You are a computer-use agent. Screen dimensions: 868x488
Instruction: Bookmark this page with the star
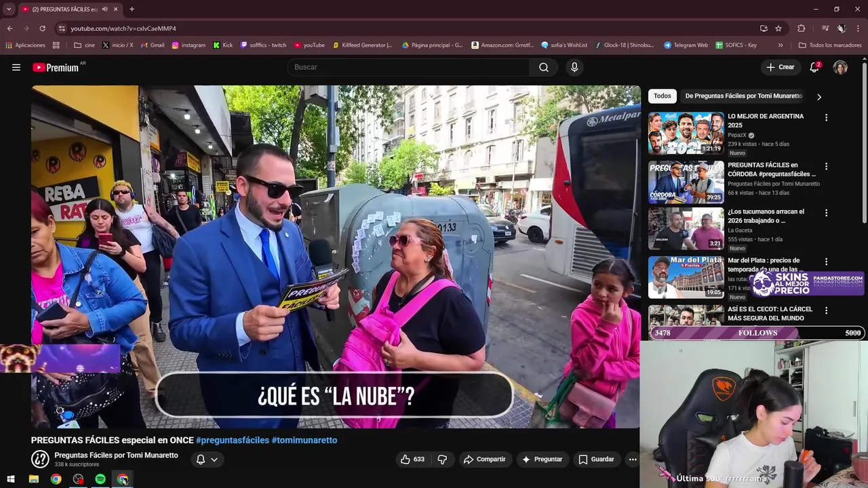[778, 28]
